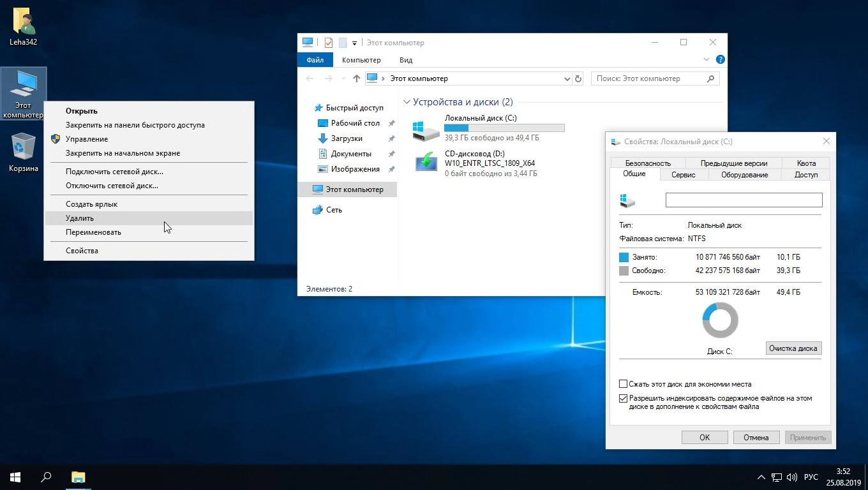
Task: Open the address bar history dropdown
Action: [x=566, y=78]
